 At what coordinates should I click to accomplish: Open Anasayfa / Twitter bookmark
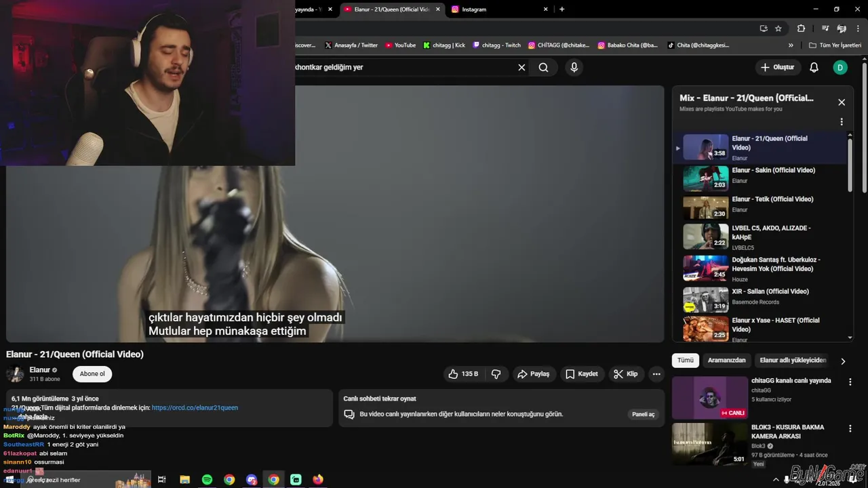click(351, 45)
